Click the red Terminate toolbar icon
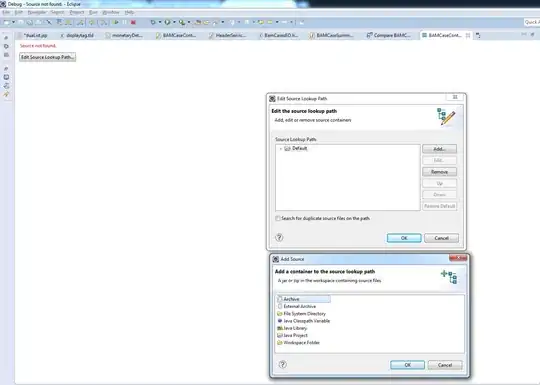540x385 pixels. click(133, 22)
